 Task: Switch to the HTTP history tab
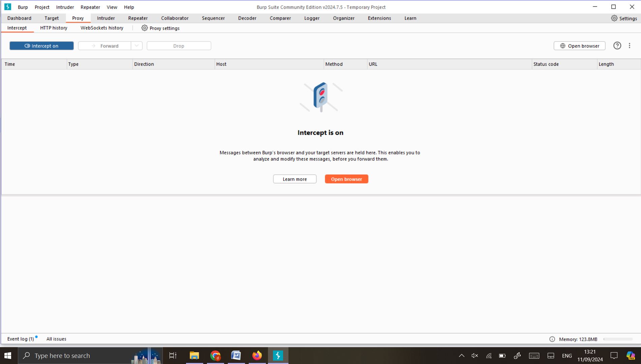(54, 28)
